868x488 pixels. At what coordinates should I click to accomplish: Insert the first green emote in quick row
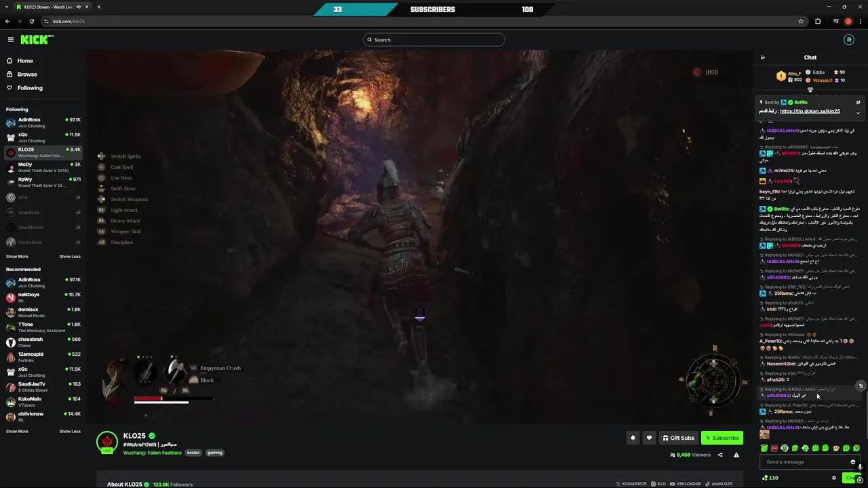(x=764, y=448)
